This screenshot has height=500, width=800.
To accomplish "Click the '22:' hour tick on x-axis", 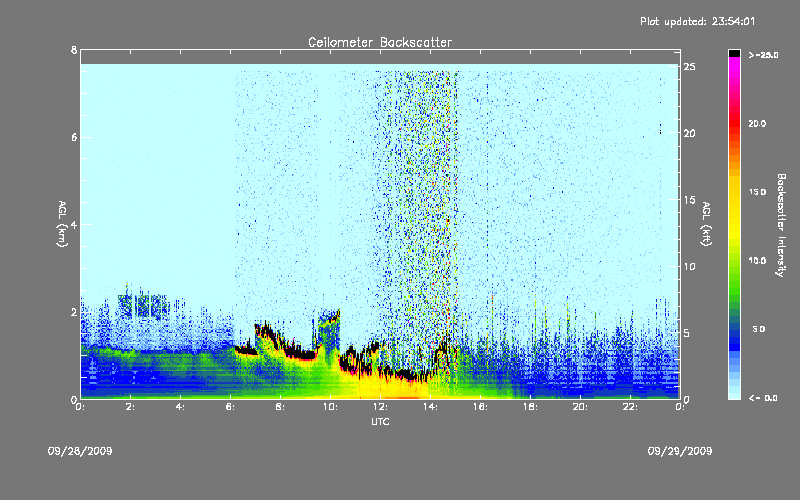I will 630,407.
